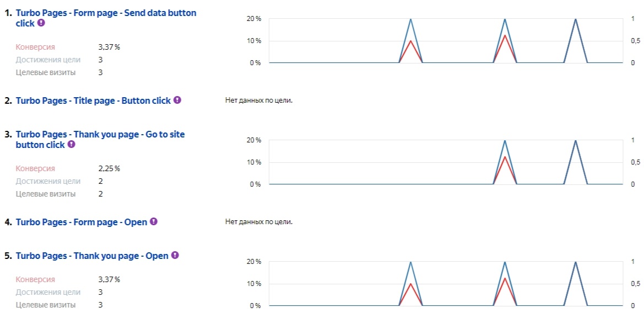Open Turbo Pages - Title page - Button click goal

(x=93, y=100)
